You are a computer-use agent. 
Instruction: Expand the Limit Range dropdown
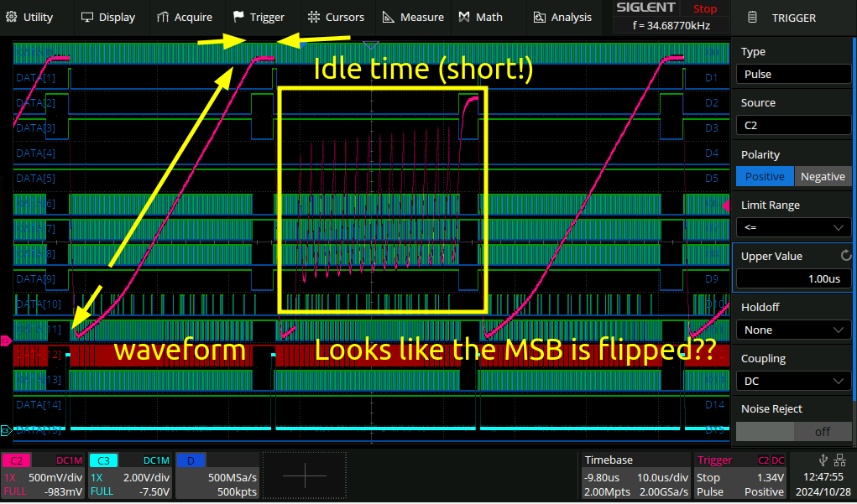(793, 227)
